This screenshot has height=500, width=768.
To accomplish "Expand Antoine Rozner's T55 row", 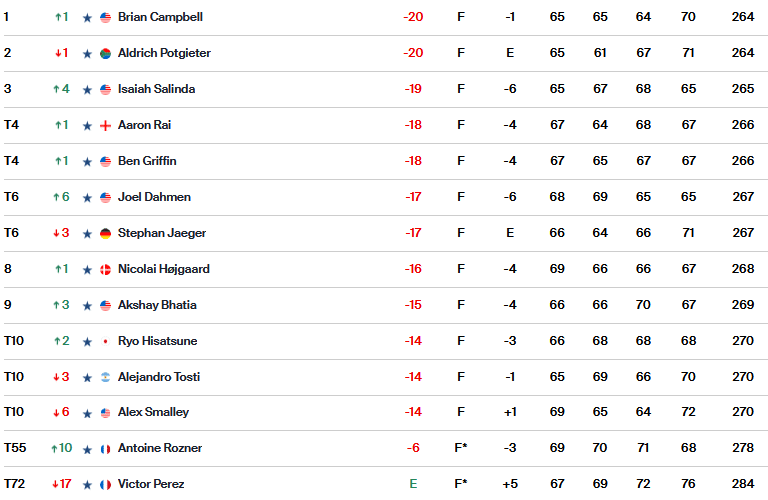I will pos(385,448).
